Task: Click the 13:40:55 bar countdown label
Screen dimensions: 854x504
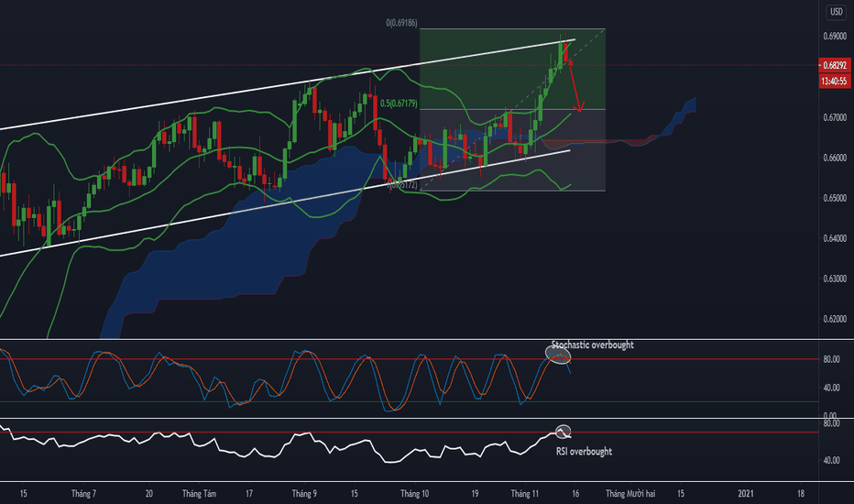Action: (835, 82)
